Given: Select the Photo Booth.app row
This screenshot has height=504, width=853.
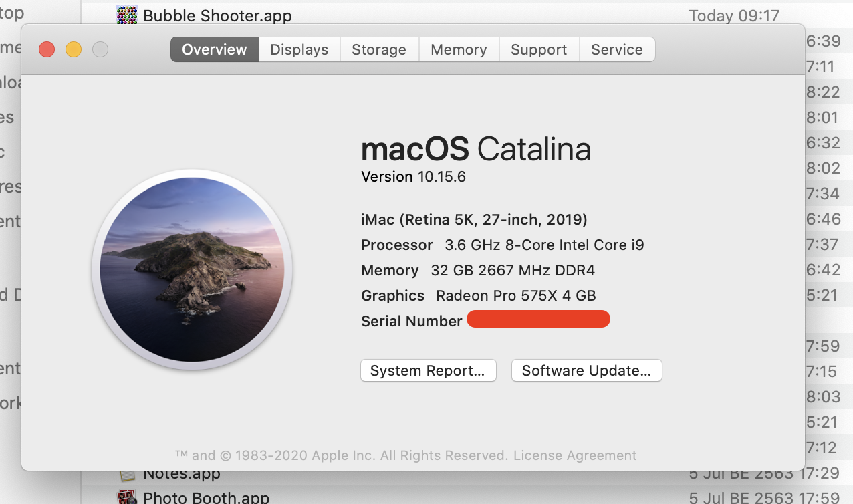Looking at the screenshot, I should tap(468, 497).
